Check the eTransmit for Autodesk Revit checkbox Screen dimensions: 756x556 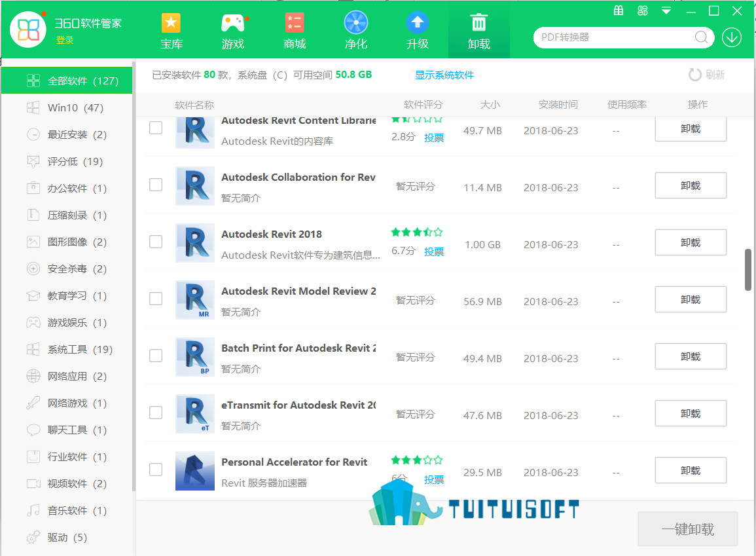coord(156,413)
